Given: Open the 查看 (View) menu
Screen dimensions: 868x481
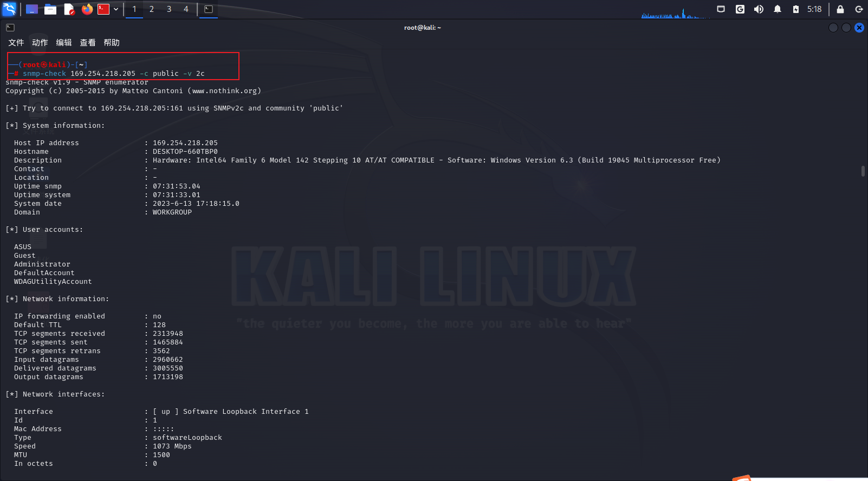Looking at the screenshot, I should [x=88, y=43].
